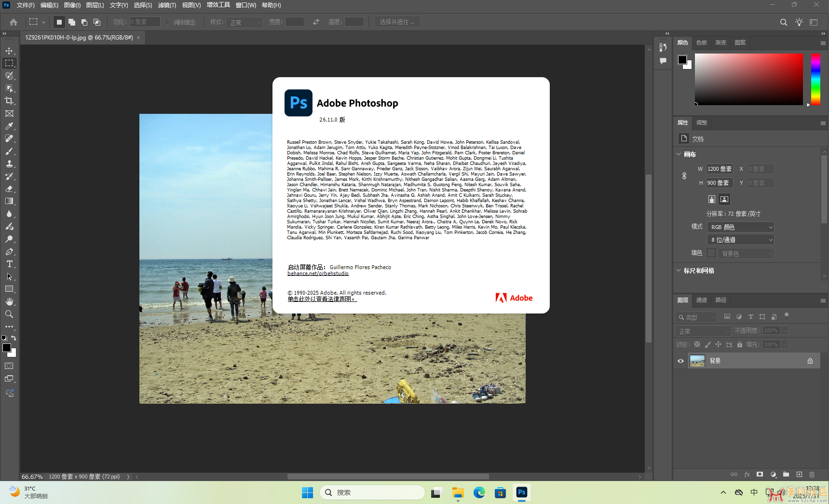
Task: Switch to the 调整 tab
Action: 702,123
